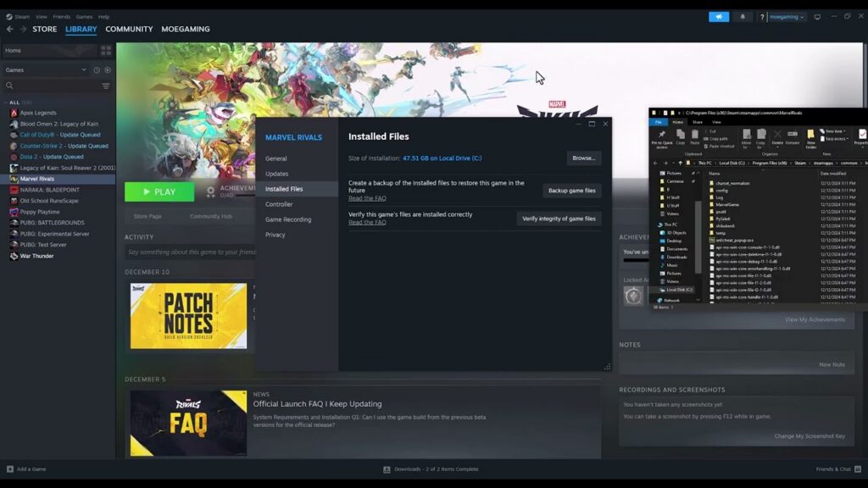Click the ready-to-play filter icon
Screen dimensions: 868x488
(108, 70)
